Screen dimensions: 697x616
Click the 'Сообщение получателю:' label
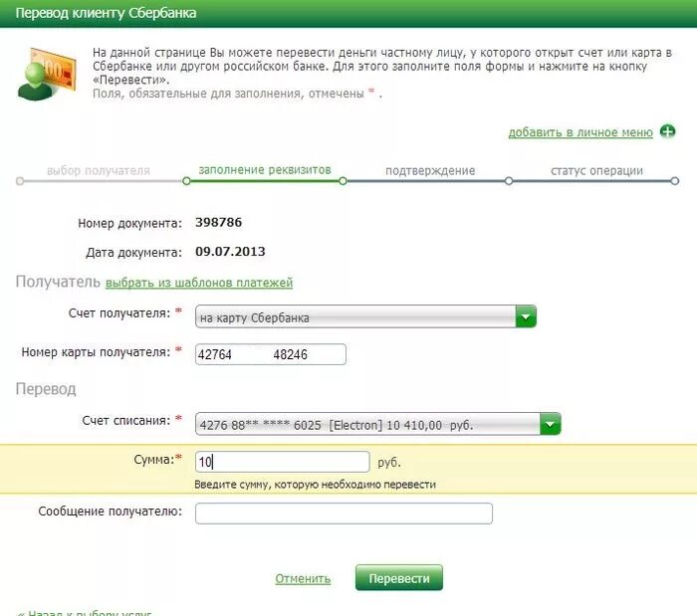[x=111, y=512]
